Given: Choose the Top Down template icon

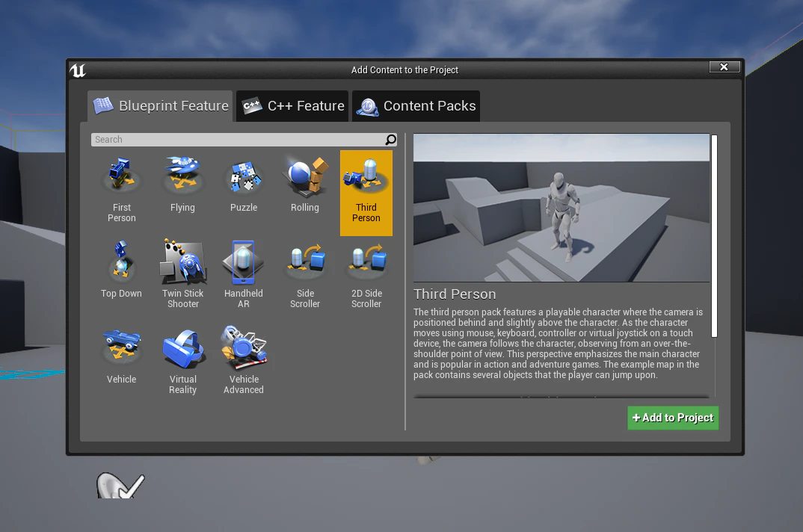Looking at the screenshot, I should tap(121, 261).
